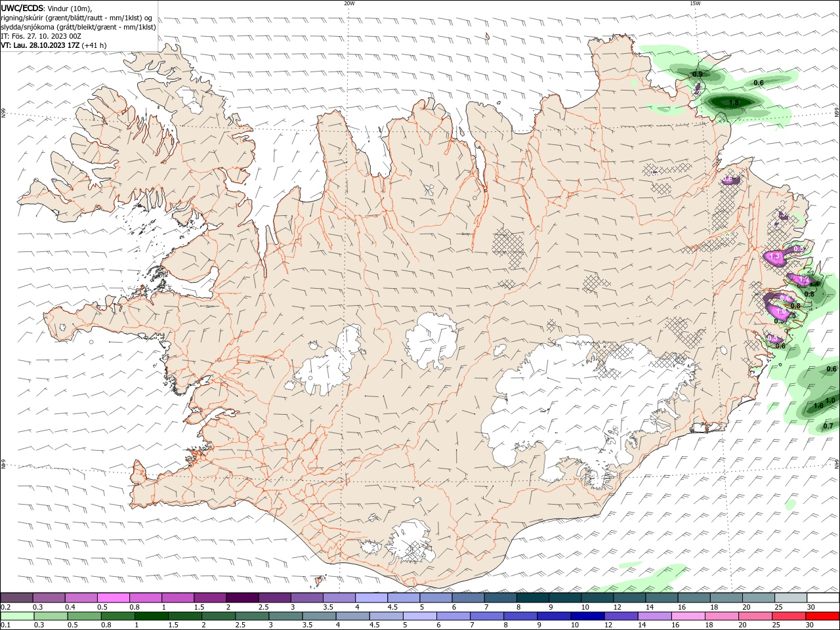The image size is (840, 630).
Task: Pick the lower-row bright red swatch labeled 30
Action: tap(823, 616)
